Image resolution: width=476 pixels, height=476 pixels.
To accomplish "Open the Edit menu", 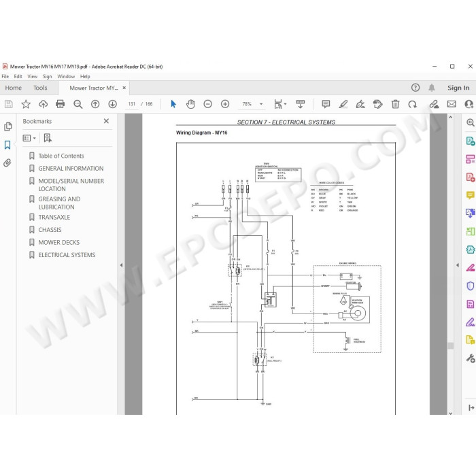I will [18, 76].
